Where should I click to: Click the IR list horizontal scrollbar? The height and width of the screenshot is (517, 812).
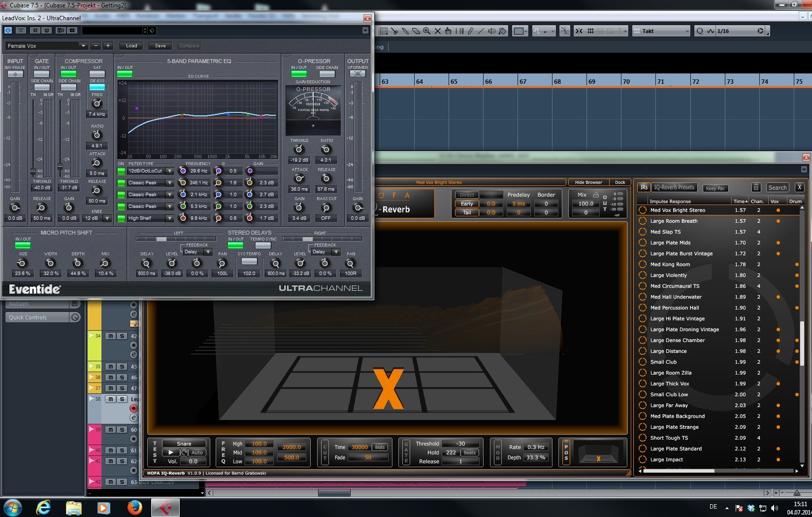click(679, 471)
